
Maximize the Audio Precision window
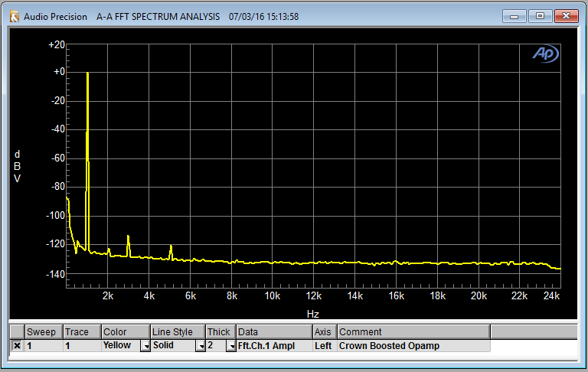[x=540, y=17]
